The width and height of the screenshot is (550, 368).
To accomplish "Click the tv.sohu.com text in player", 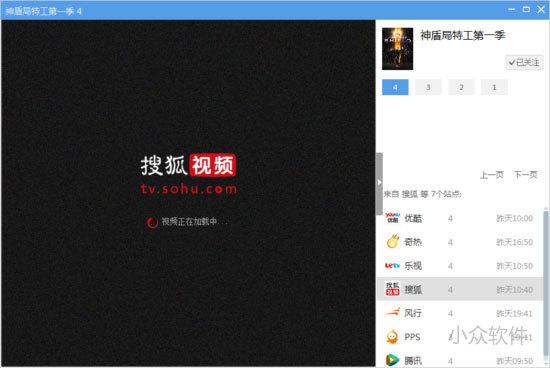I will coord(189,189).
